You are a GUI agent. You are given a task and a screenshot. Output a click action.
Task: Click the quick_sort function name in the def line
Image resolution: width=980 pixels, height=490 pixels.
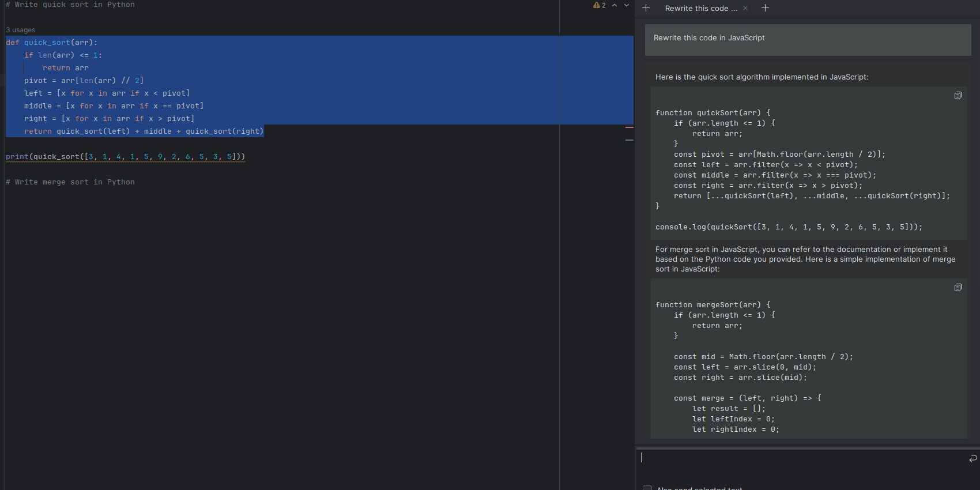tap(47, 43)
